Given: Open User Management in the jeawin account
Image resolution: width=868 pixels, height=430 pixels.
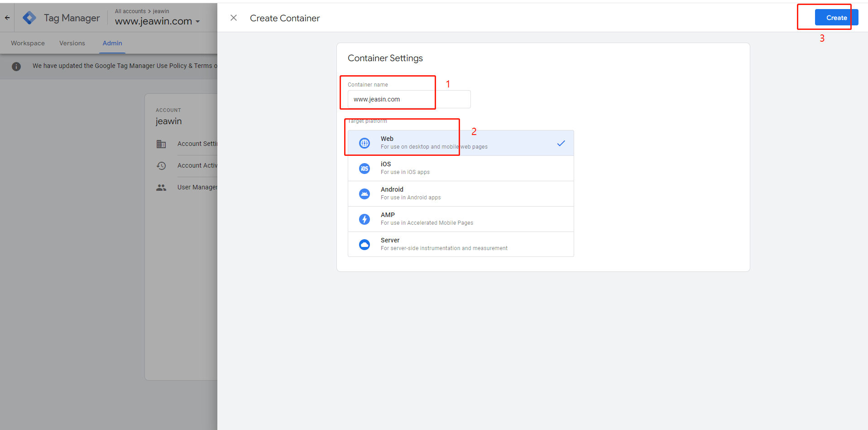Looking at the screenshot, I should coord(197,187).
